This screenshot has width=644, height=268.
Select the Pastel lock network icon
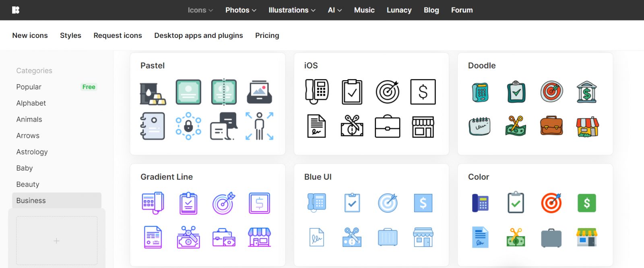coord(188,126)
